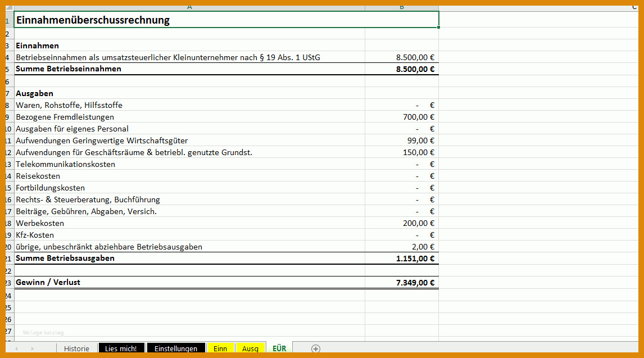The image size is (644, 358).
Task: Select the Einnahmenüberschussrechnung title cell
Action: click(226, 20)
